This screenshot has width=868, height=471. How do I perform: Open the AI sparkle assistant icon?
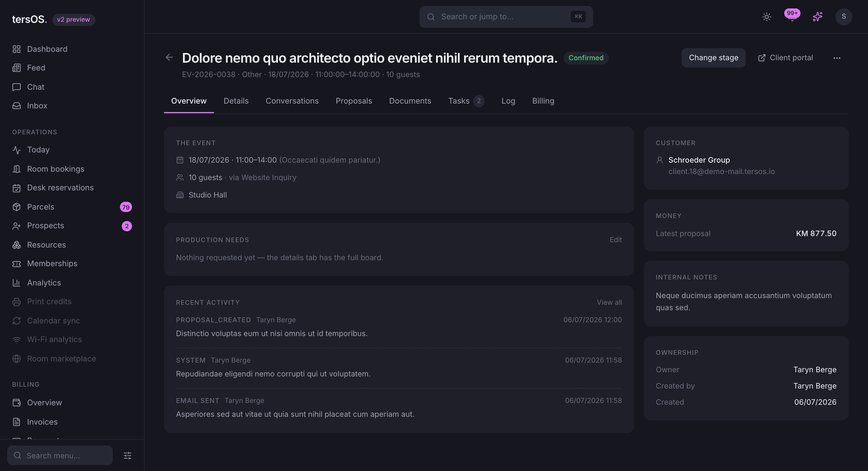(x=817, y=17)
